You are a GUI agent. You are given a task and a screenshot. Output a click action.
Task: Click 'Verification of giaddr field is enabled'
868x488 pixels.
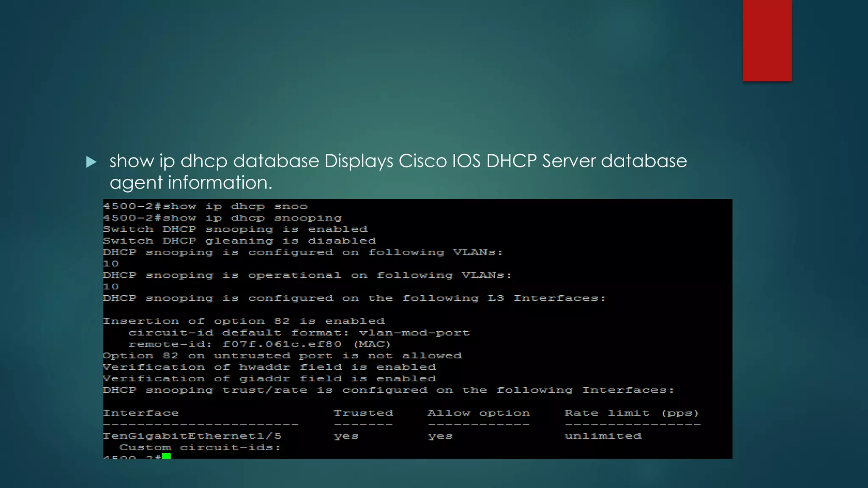click(270, 379)
